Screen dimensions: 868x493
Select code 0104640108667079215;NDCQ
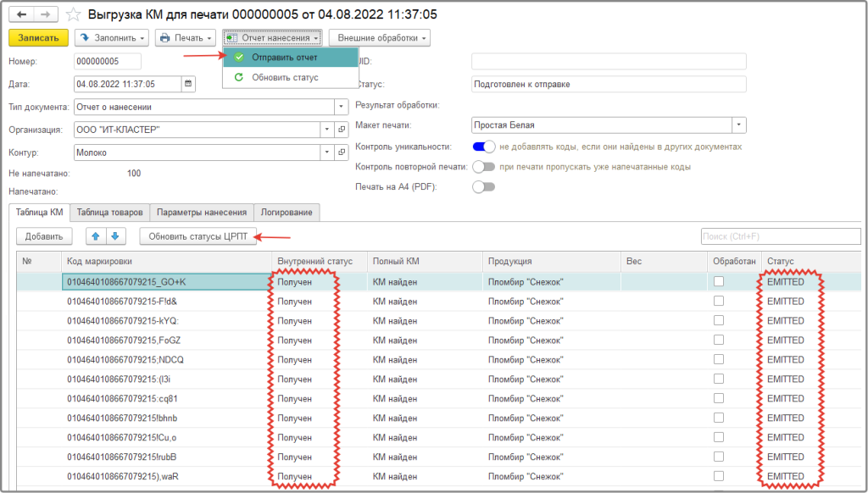(125, 360)
